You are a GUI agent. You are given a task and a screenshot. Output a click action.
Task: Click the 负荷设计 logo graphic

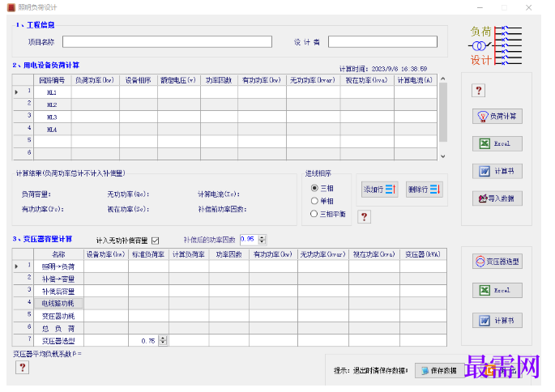(x=496, y=45)
